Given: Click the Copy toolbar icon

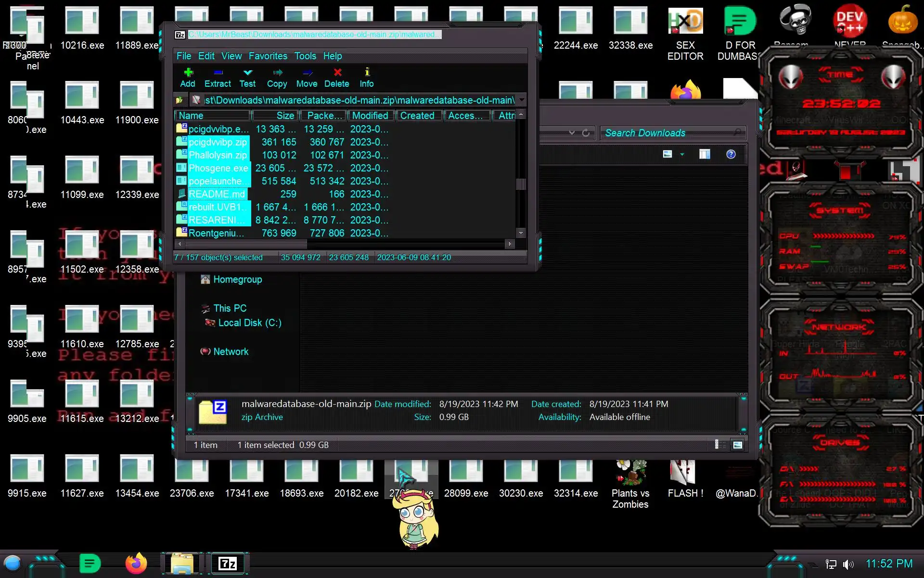Looking at the screenshot, I should [277, 77].
